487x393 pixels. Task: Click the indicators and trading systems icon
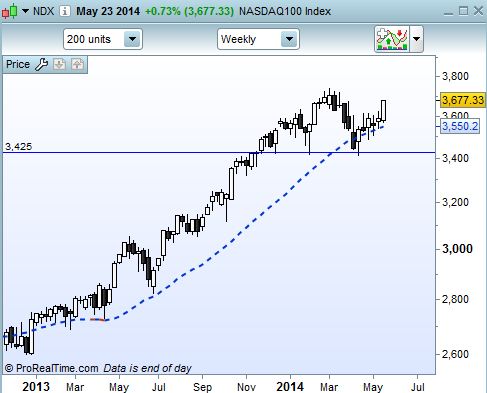[x=392, y=39]
